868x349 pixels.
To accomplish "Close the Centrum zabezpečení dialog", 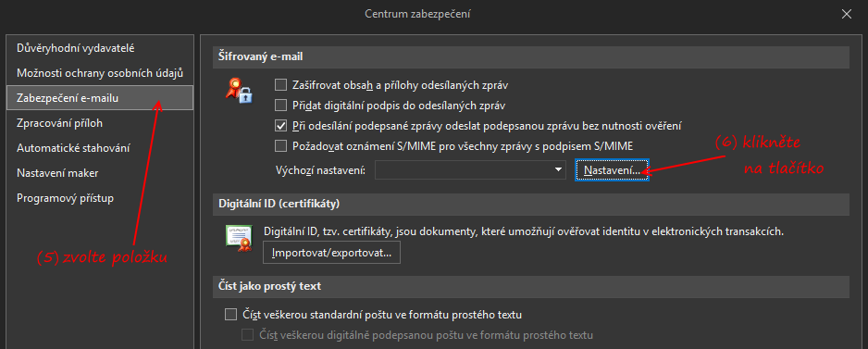I will [x=847, y=15].
